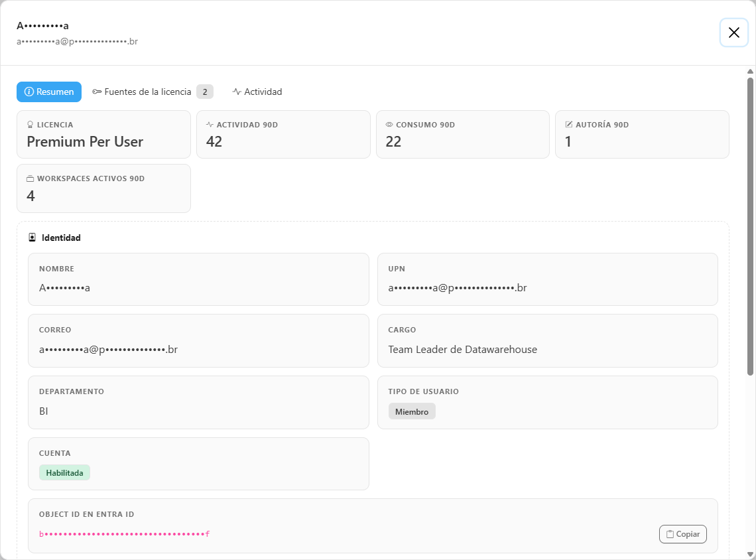756x560 pixels.
Task: Switch to the Resumen tab
Action: [49, 92]
